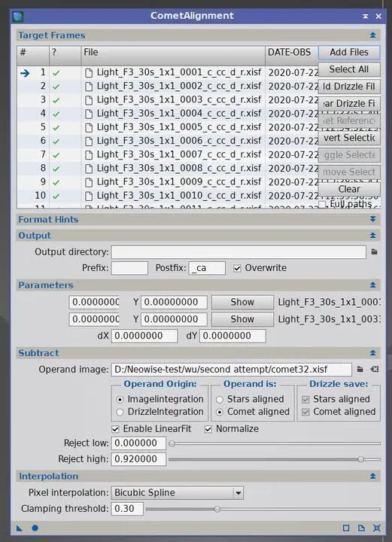The image size is (392, 542).
Task: Open the Browse Documentation icon at the bottom
Action: 361,528
